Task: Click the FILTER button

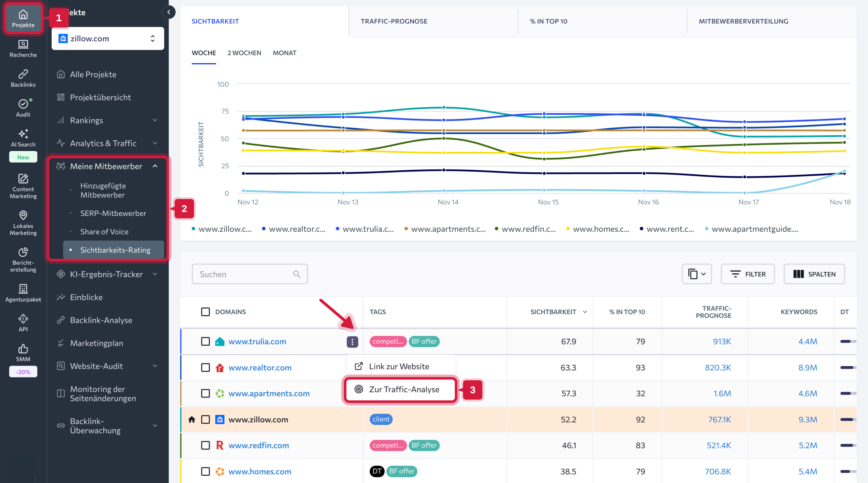Action: tap(747, 274)
